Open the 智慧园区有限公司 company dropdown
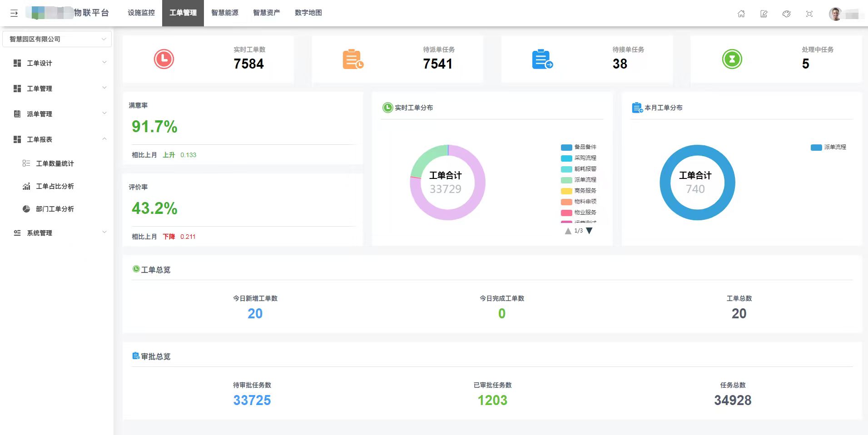This screenshot has width=868, height=435. [57, 39]
